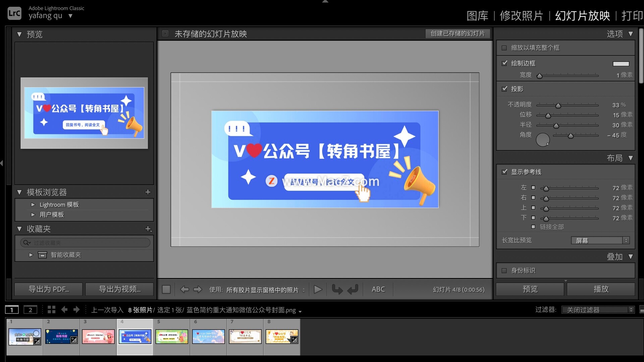Screen dimensions: 644x362
Task: Rotate overlay with the return arrow icon
Action: coord(353,289)
